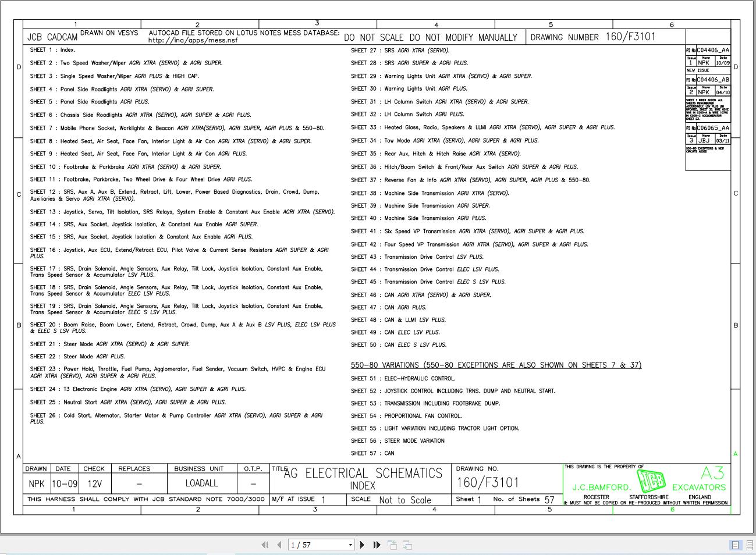Click the SHEET 37 Reverse Fan & Info line
Viewport: 756px width, 555px height.
(471, 180)
